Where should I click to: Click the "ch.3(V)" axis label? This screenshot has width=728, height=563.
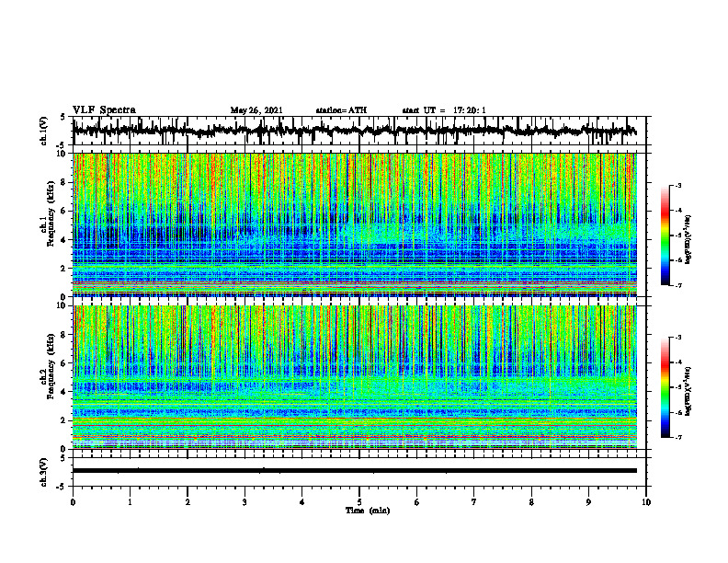tap(44, 472)
